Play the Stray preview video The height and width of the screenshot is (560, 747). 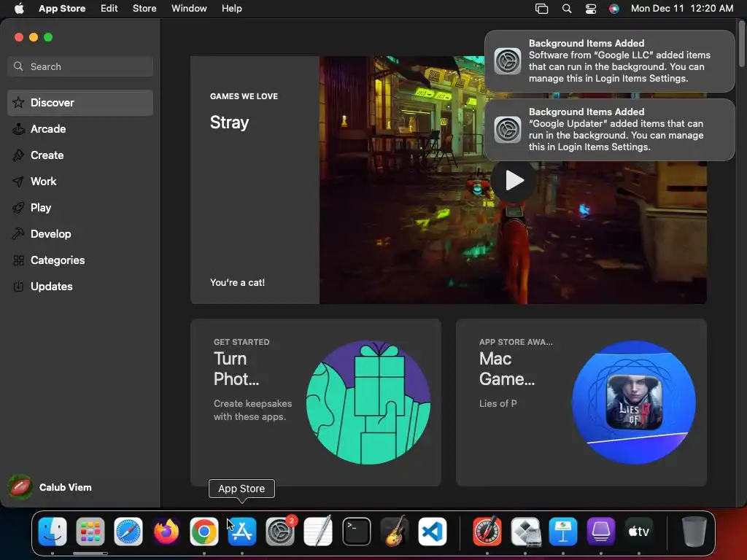click(x=514, y=181)
